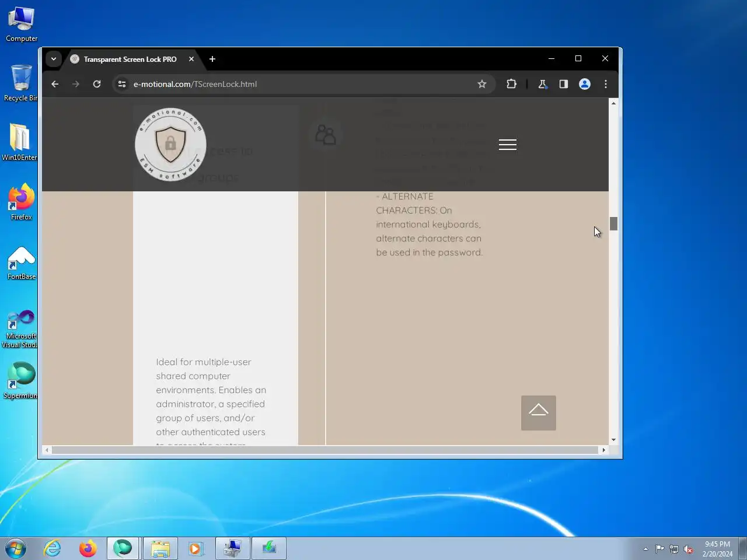This screenshot has height=560, width=747.
Task: Reload the current page
Action: click(x=97, y=84)
